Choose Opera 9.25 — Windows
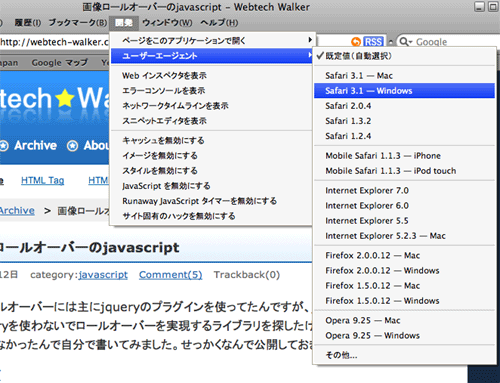The width and height of the screenshot is (500, 383). [404, 335]
